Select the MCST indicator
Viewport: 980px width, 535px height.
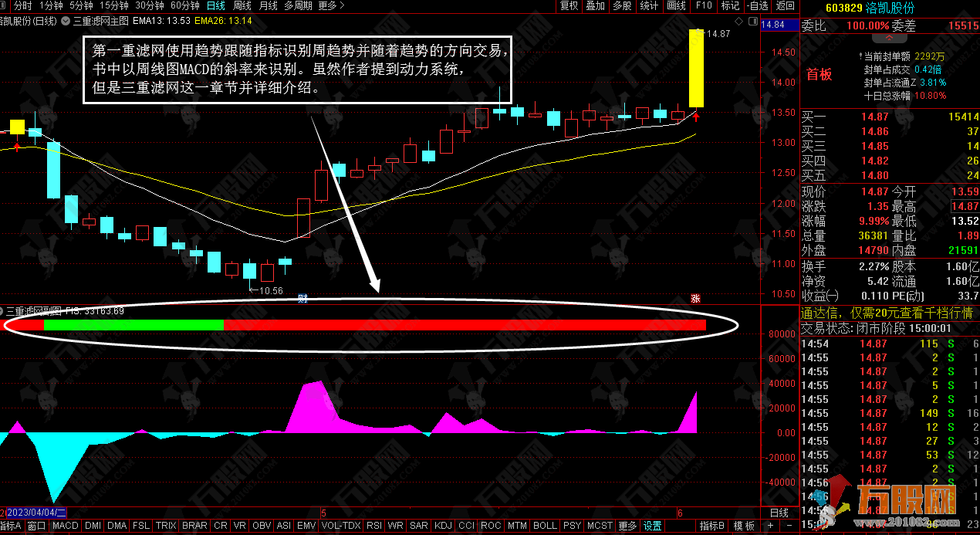600,526
